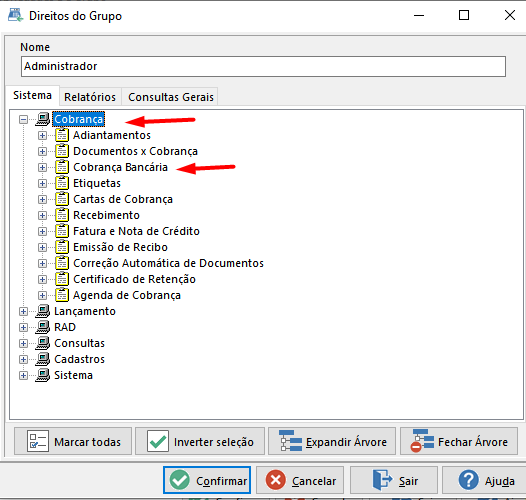526x500 pixels.
Task: Click the computer icon beside Cobrança
Action: (43, 119)
